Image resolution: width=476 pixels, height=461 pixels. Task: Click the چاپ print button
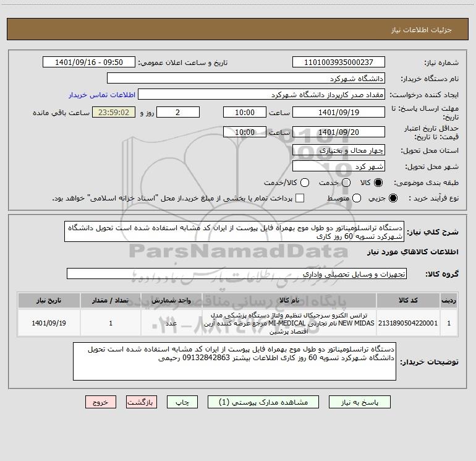tap(182, 402)
